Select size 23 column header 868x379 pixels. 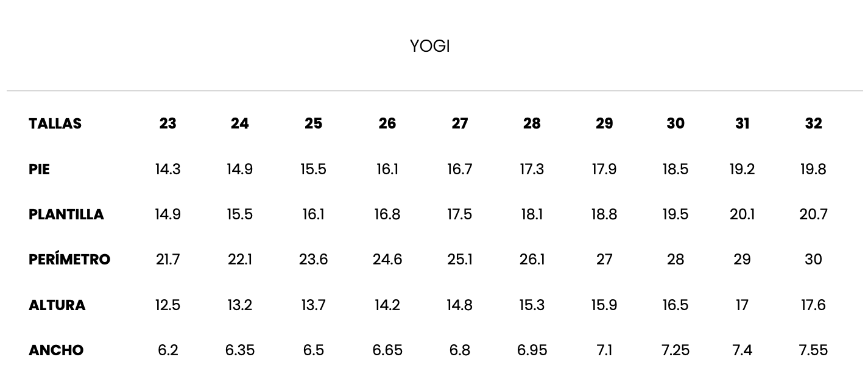click(x=168, y=124)
